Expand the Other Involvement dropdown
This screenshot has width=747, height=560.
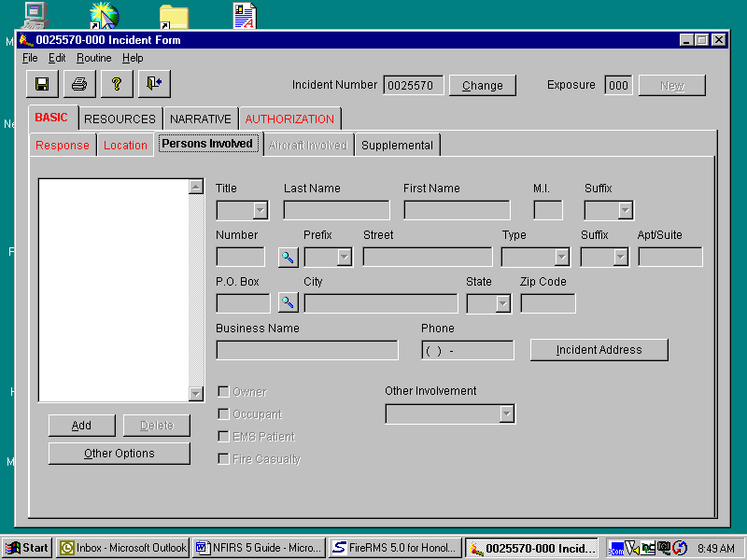[506, 413]
